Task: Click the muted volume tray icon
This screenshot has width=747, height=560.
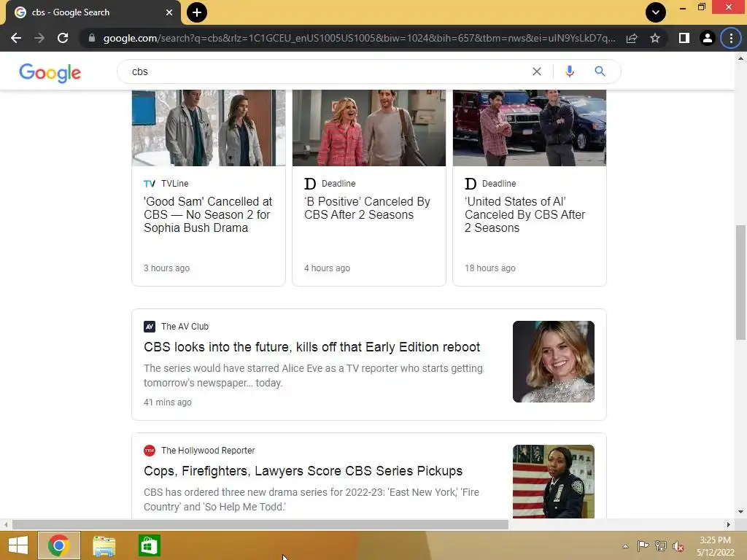Action: (678, 546)
